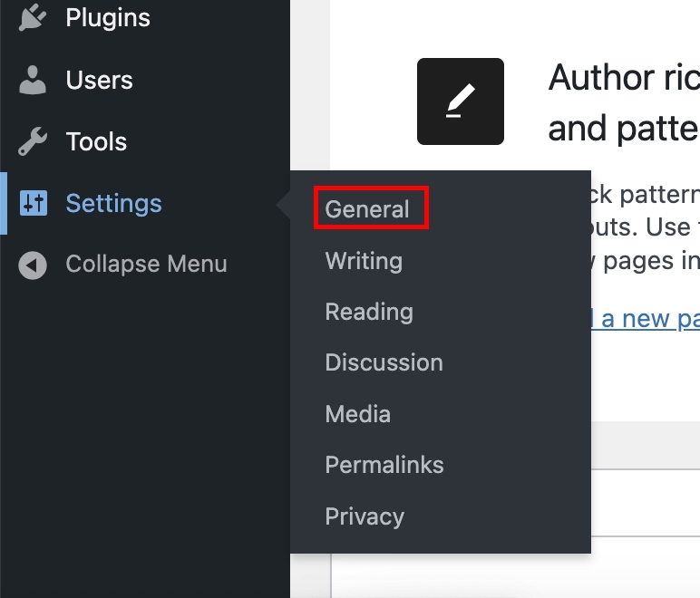Open General settings from the submenu
Viewport: 700px width, 598px height.
point(367,209)
